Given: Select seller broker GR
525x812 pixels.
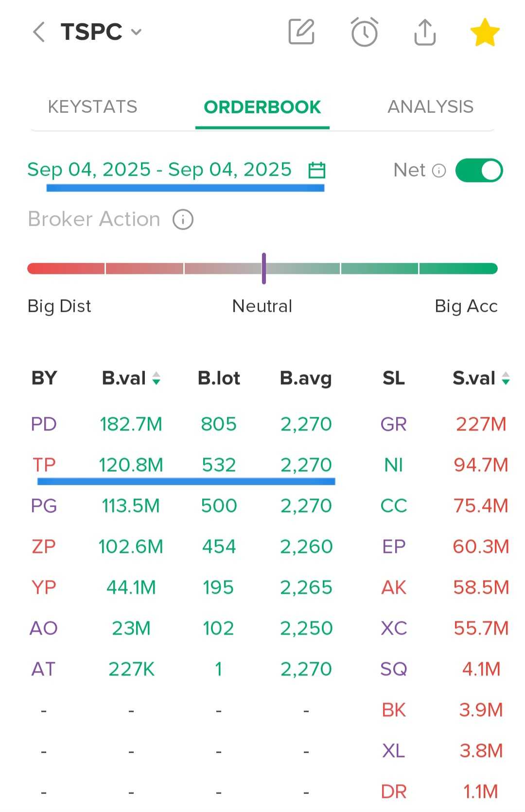Looking at the screenshot, I should [x=394, y=424].
